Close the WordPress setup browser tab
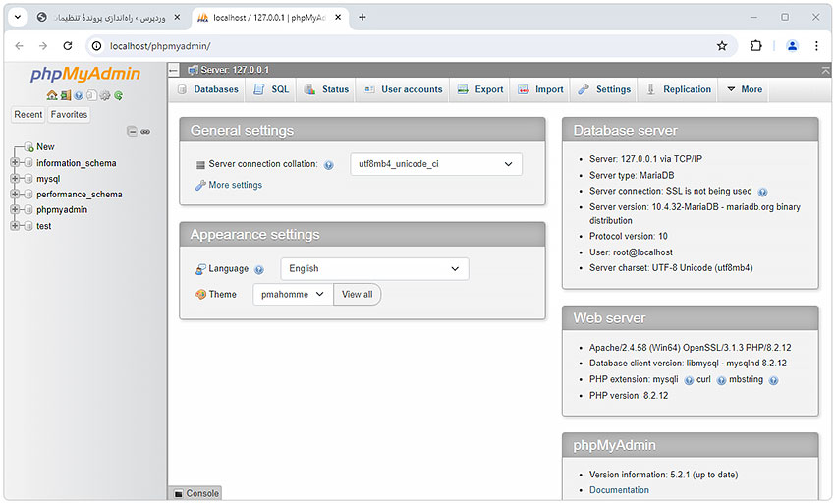Viewport: 835px width, 504px height. (177, 18)
